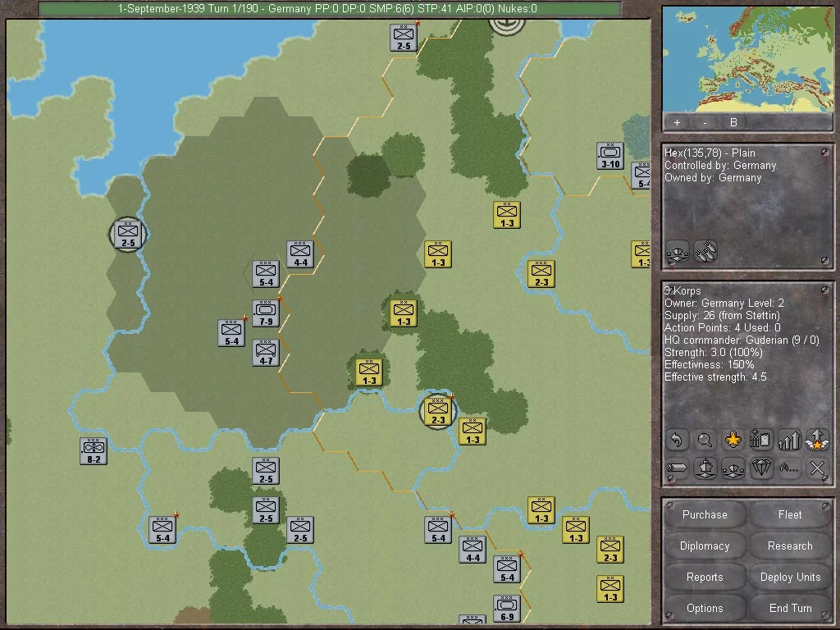Screen dimensions: 840x630
Task: Click the winged crown icon in unit panel
Action: tap(733, 468)
